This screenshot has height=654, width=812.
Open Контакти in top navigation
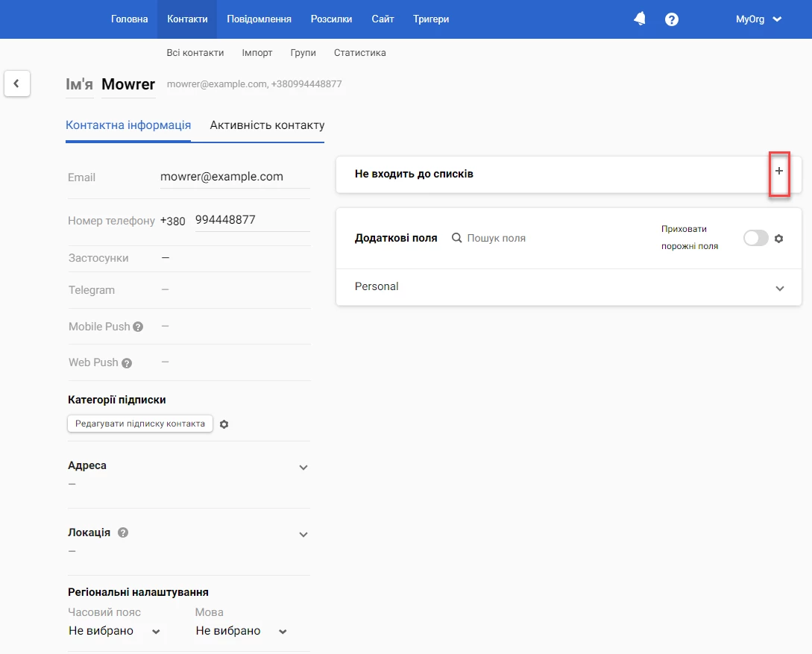pos(187,19)
